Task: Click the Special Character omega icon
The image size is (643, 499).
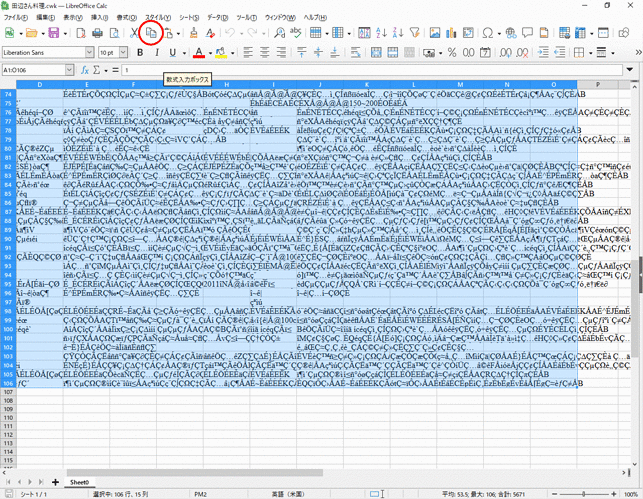Action: click(488, 33)
